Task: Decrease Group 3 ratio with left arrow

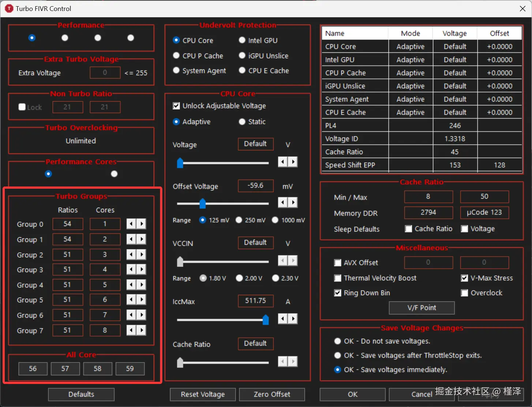Action: point(131,270)
